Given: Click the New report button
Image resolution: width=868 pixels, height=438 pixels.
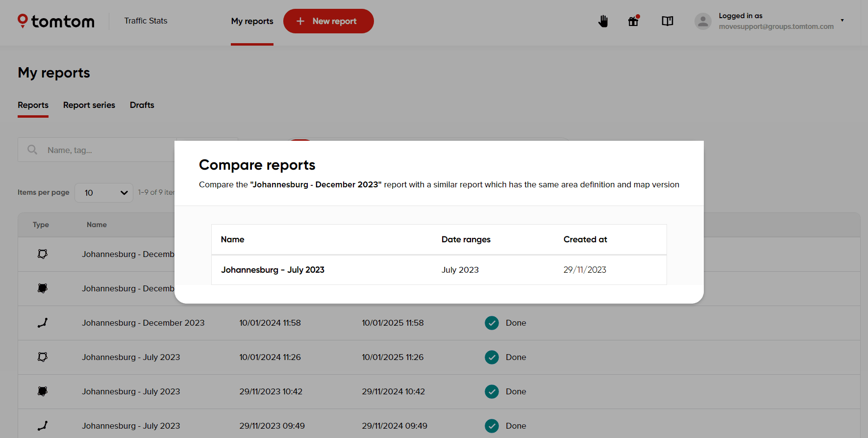Looking at the screenshot, I should [328, 21].
